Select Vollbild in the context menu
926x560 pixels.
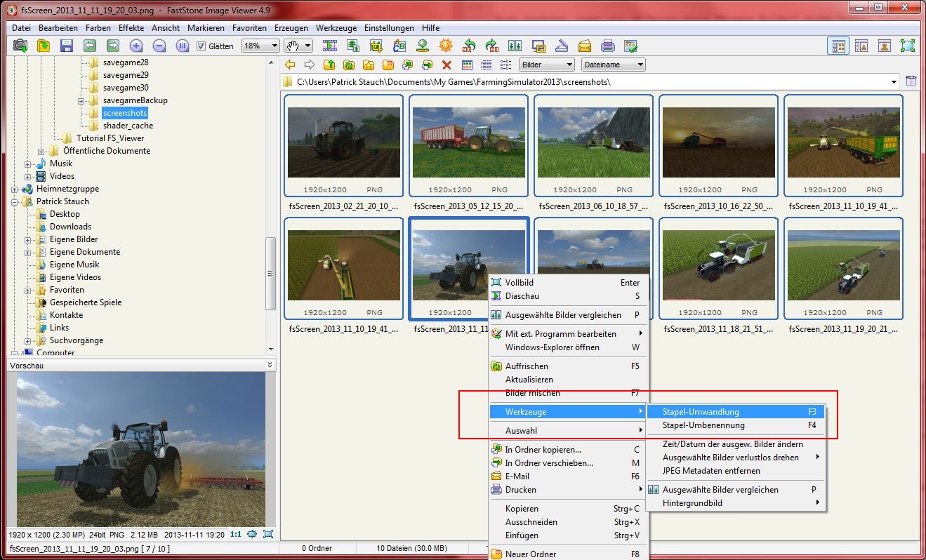click(x=520, y=283)
